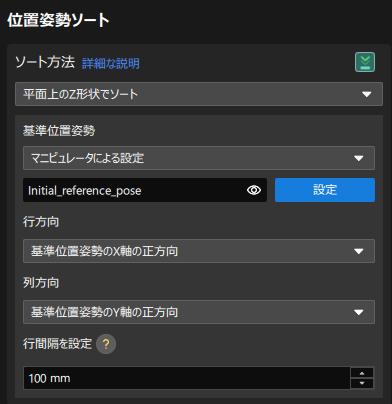392x404 pixels.
Task: Expand the マニピュレータによる設定 dropdown
Action: 199,158
